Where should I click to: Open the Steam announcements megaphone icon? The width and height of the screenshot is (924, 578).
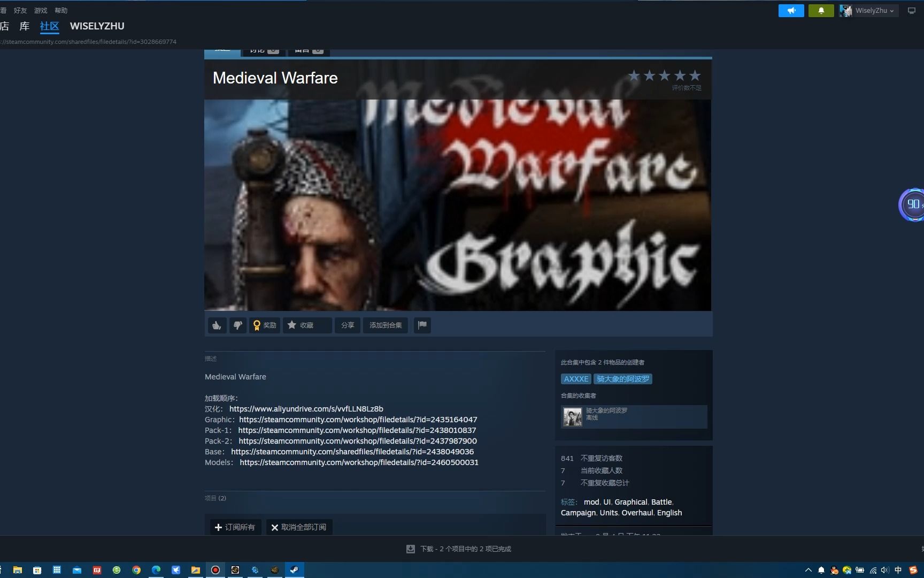[791, 11]
